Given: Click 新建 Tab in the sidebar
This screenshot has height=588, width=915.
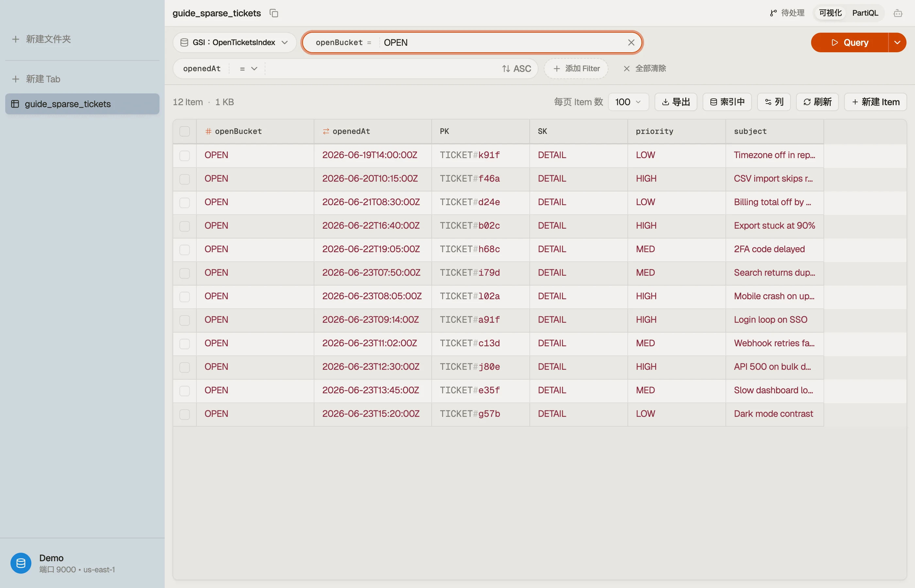Looking at the screenshot, I should [x=43, y=79].
